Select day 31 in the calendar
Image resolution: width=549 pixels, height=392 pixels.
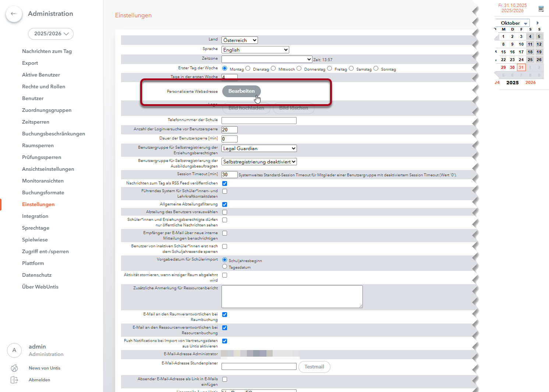point(521,67)
